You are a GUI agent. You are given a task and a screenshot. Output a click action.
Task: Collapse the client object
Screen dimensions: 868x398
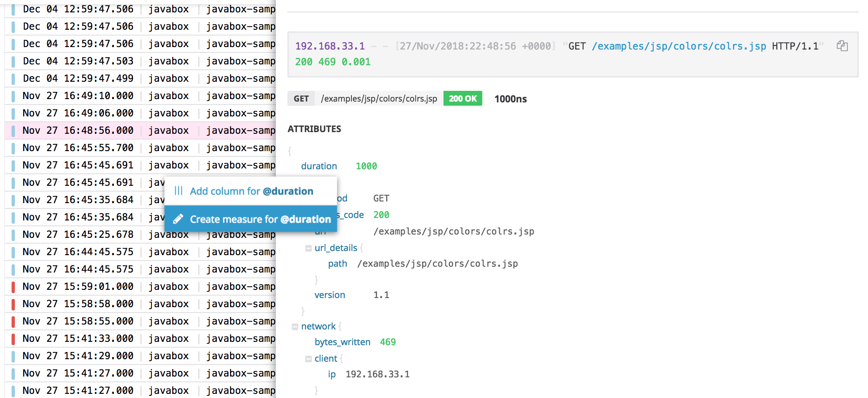308,358
